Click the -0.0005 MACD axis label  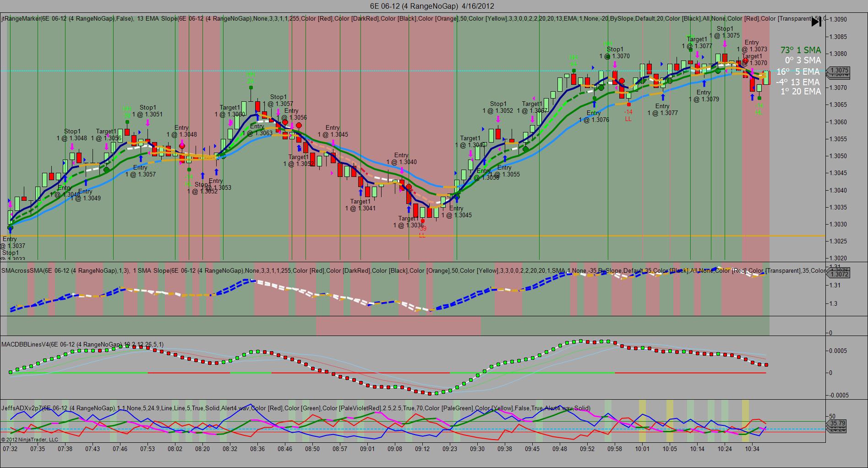click(x=838, y=395)
